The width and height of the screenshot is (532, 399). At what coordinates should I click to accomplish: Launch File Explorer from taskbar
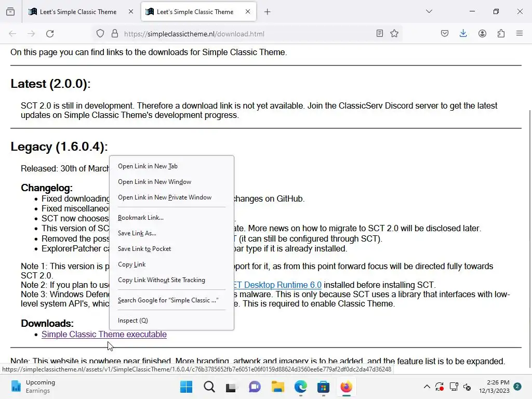coord(277,387)
